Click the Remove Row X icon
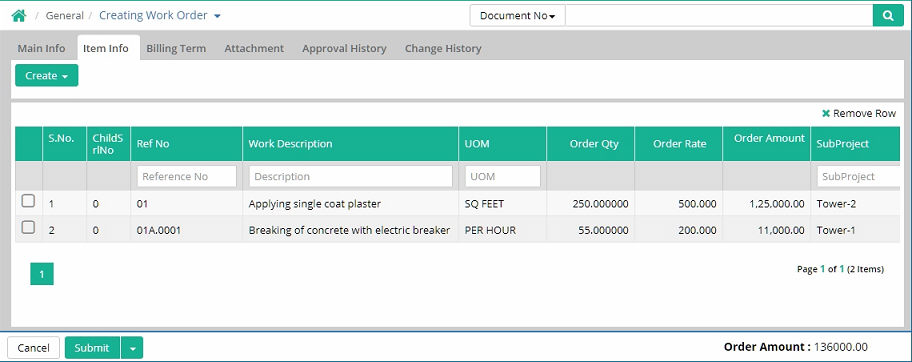 click(x=825, y=113)
